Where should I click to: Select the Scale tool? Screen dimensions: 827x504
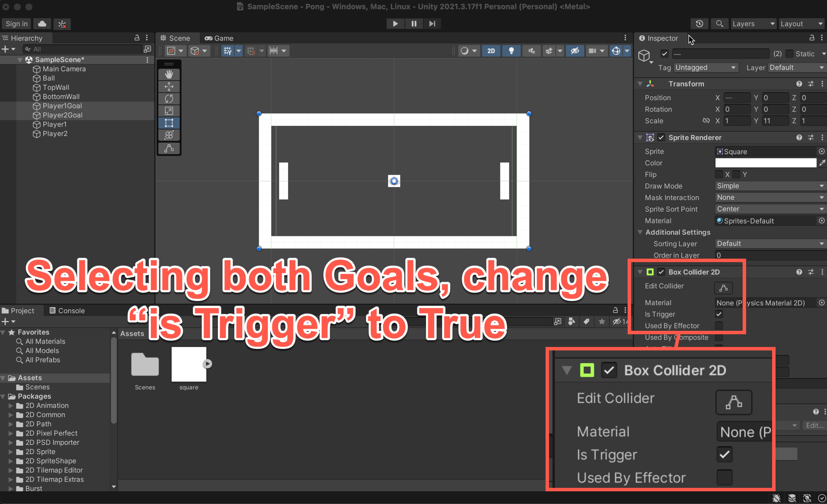169,111
